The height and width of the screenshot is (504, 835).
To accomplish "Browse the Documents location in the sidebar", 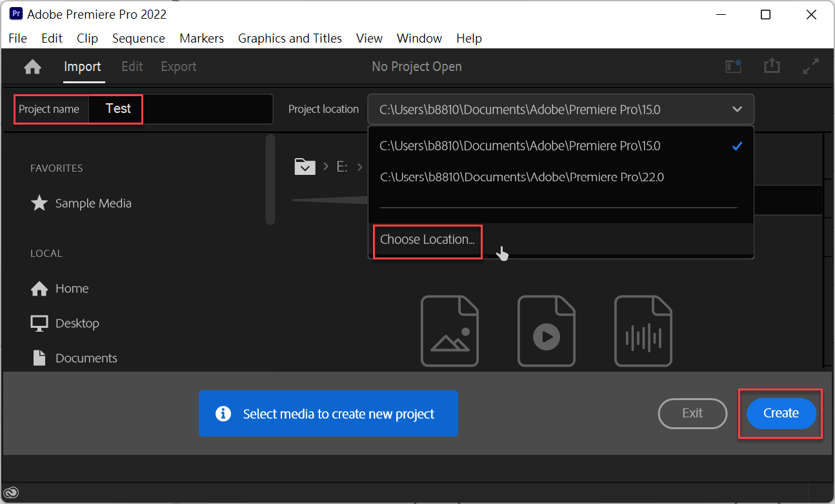I will (x=74, y=358).
